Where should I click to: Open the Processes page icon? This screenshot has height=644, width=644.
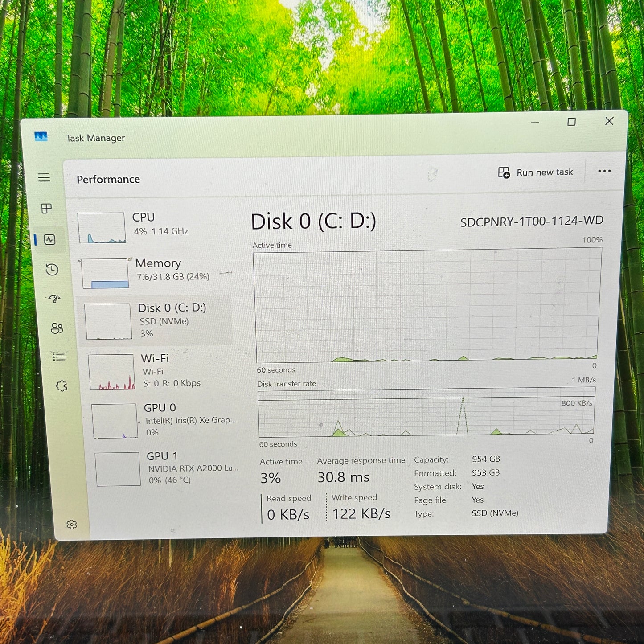46,209
